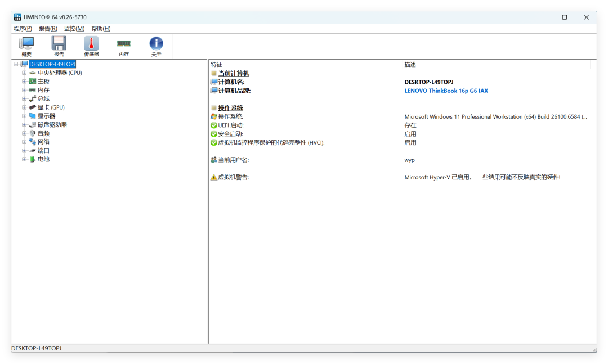Viewport: 608px width, 364px height.
Task: Open the LENOVO ThinkBook 16p G6 IAX link
Action: point(446,91)
